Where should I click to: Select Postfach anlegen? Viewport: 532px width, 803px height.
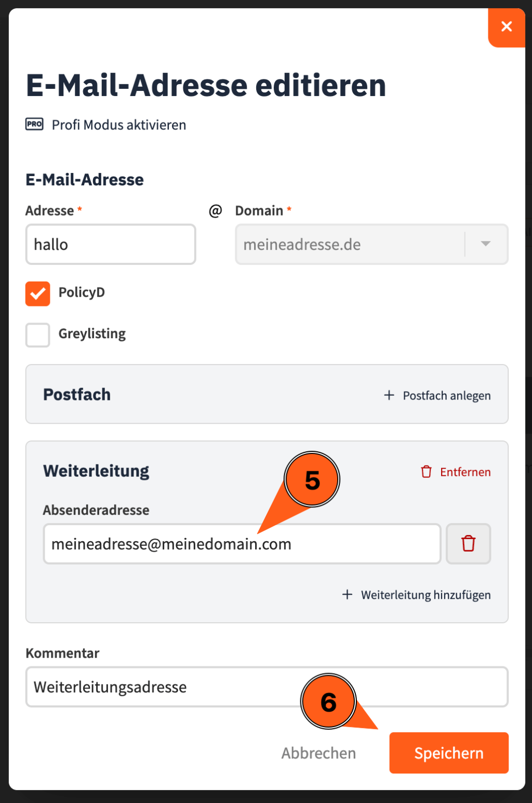coord(446,395)
